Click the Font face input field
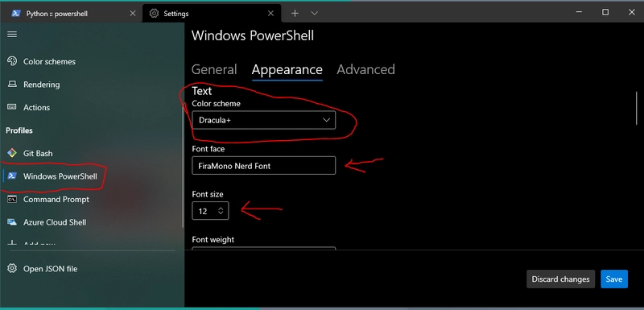644x310 pixels. click(264, 166)
